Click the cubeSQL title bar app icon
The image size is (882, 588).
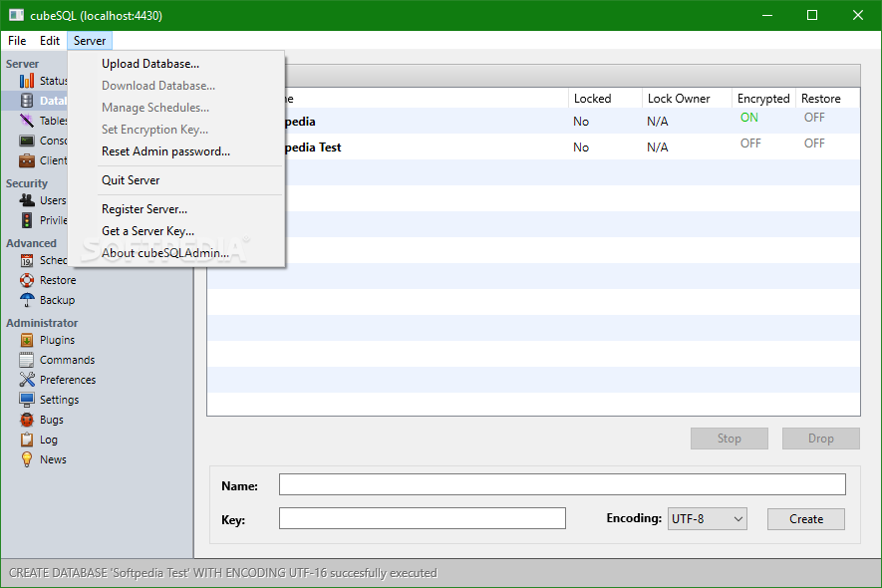point(16,15)
